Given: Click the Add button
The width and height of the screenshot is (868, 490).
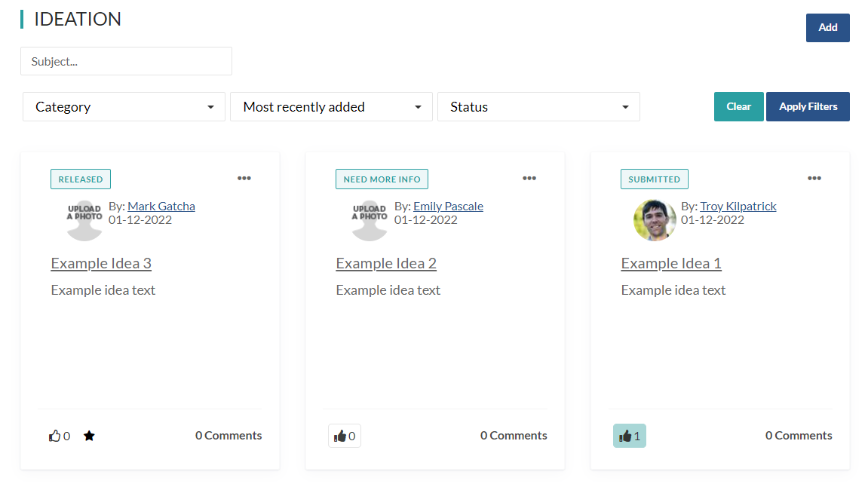Looking at the screenshot, I should [827, 27].
